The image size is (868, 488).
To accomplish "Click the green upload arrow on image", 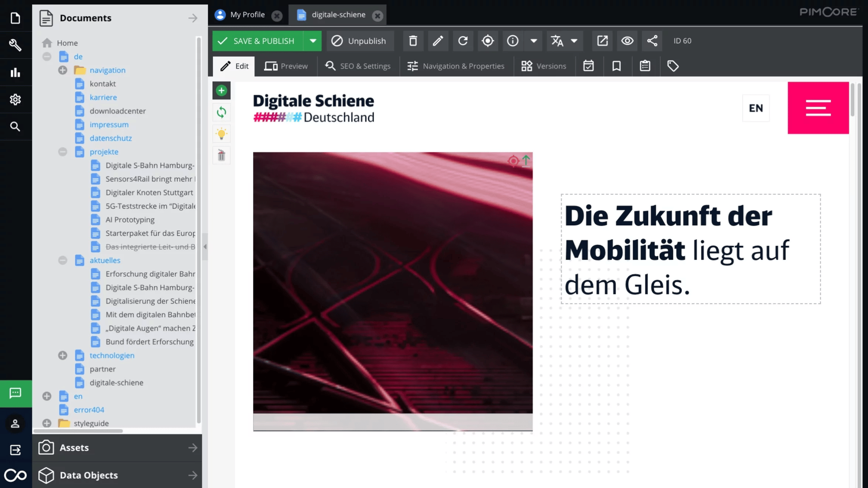I will click(x=526, y=161).
